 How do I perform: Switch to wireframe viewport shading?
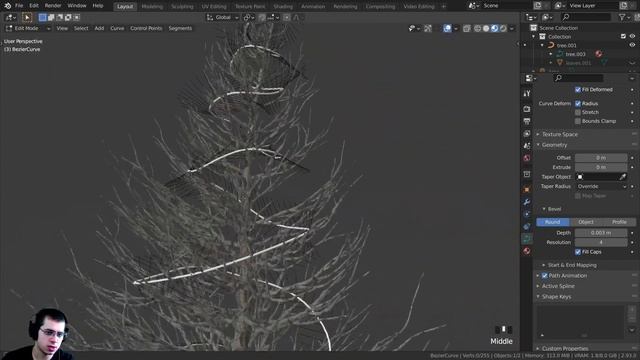click(x=478, y=28)
